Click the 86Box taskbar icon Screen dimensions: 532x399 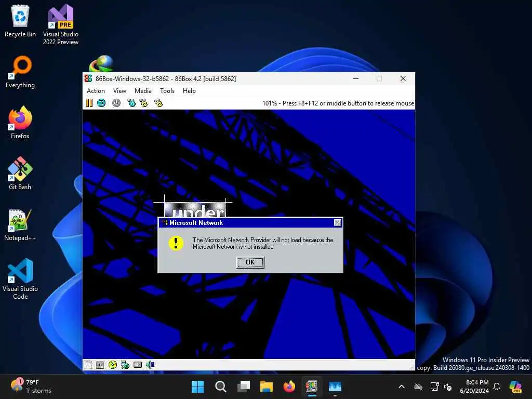(x=312, y=387)
